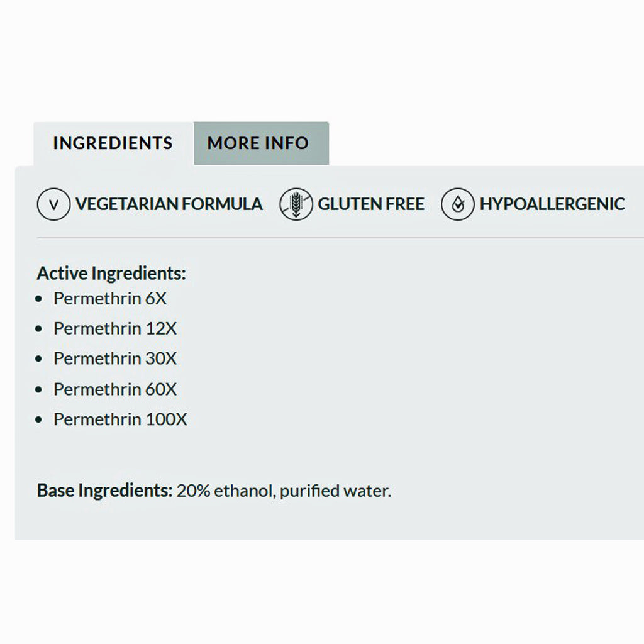This screenshot has width=644, height=644.
Task: Select the Permethrin 100X ingredient entry
Action: click(119, 419)
